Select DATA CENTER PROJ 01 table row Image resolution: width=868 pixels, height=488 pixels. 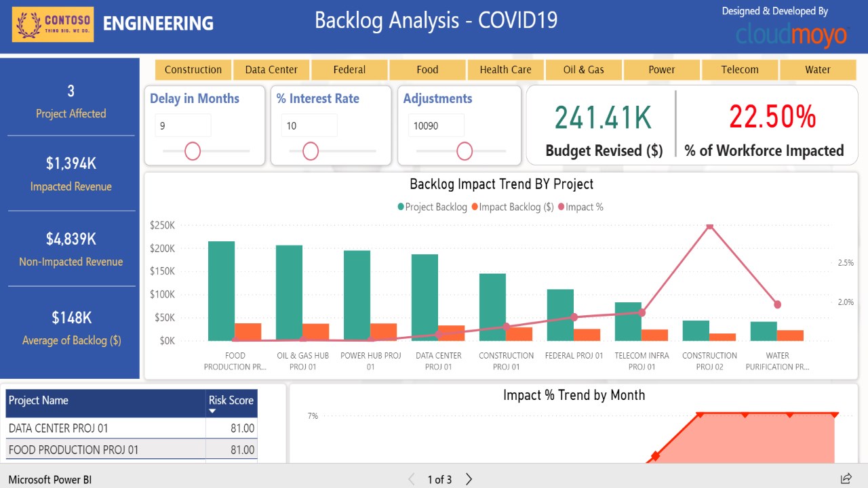(x=132, y=428)
